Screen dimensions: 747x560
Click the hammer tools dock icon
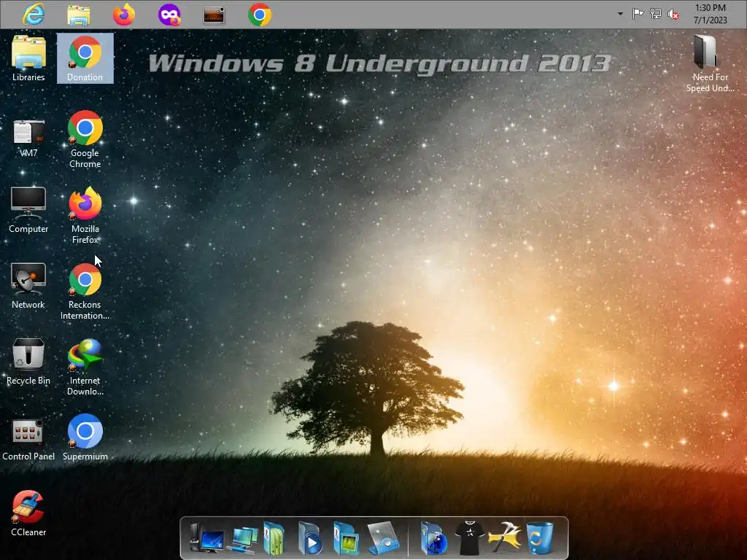click(x=505, y=537)
